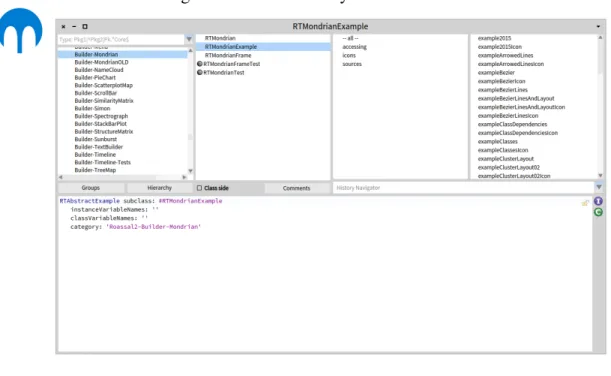Select the exampleBezierLinesAndLayoutIcon method
Image resolution: width=611 pixels, height=376 pixels.
tap(521, 107)
